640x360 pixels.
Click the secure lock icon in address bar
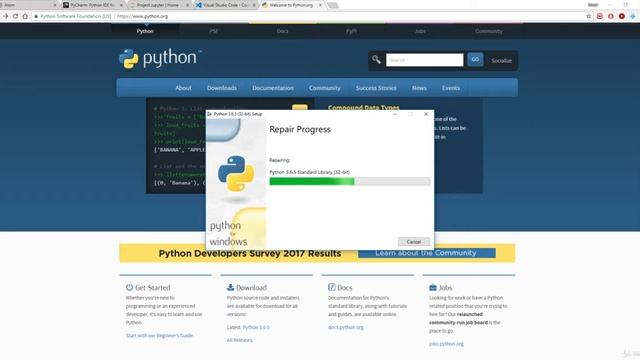point(36,16)
